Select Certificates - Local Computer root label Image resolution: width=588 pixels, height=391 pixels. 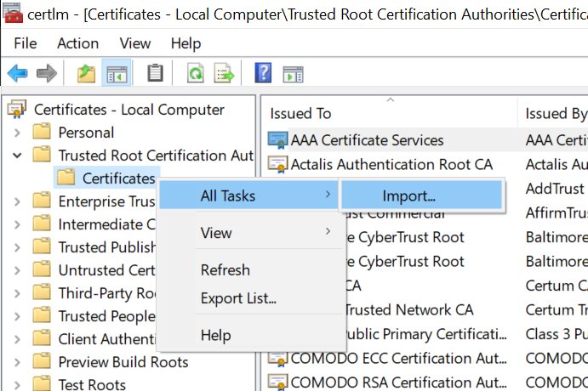click(129, 110)
